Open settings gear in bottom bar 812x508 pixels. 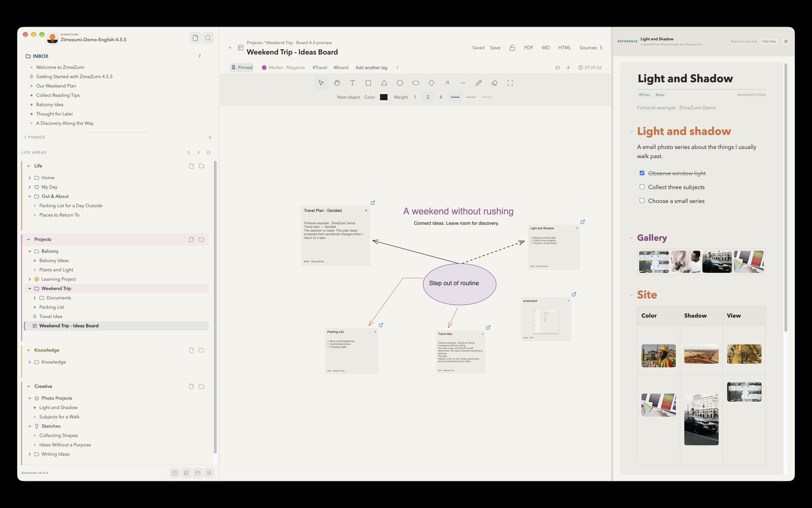coord(209,473)
